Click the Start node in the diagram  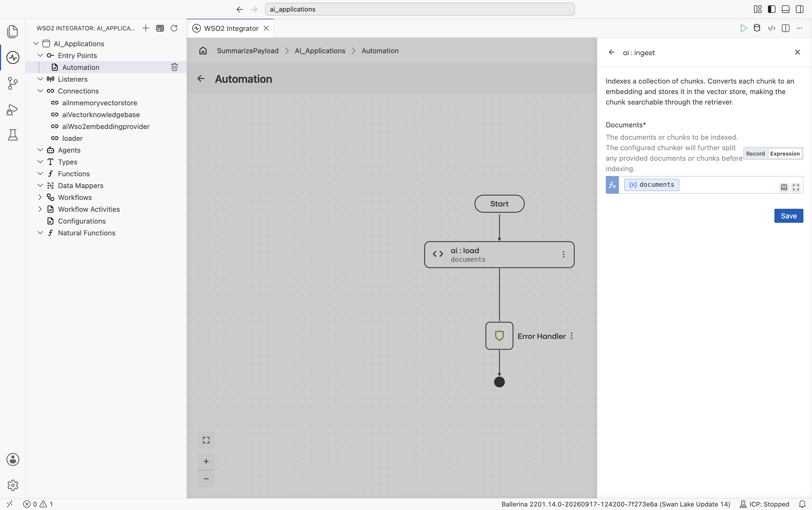499,204
